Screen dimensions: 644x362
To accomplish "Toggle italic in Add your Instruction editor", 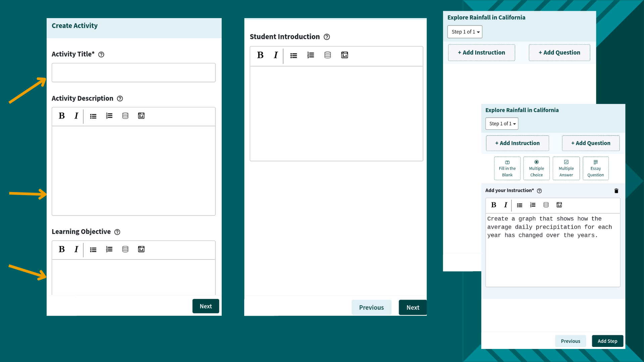I will pyautogui.click(x=505, y=205).
